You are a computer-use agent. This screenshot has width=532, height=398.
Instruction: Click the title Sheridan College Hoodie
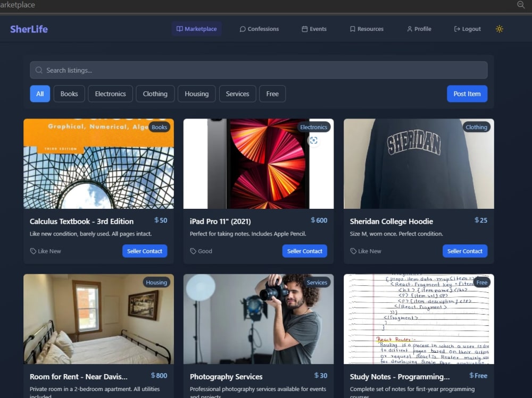[x=391, y=222]
